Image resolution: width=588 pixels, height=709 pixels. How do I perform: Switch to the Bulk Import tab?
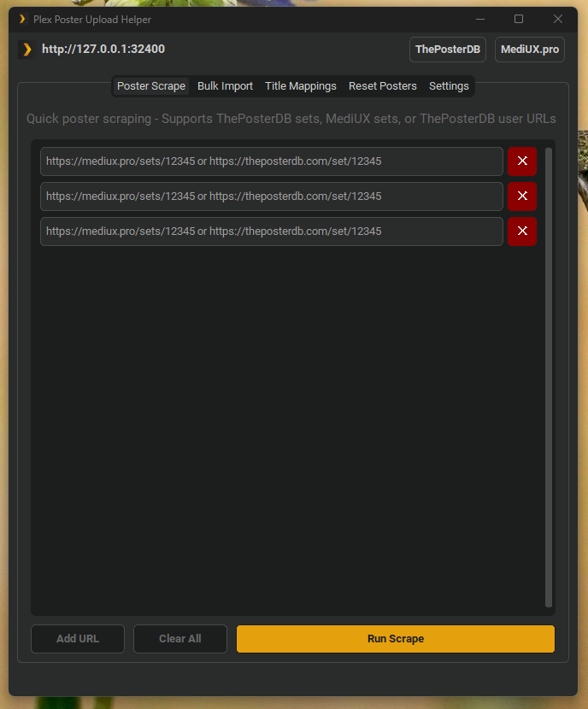(225, 86)
